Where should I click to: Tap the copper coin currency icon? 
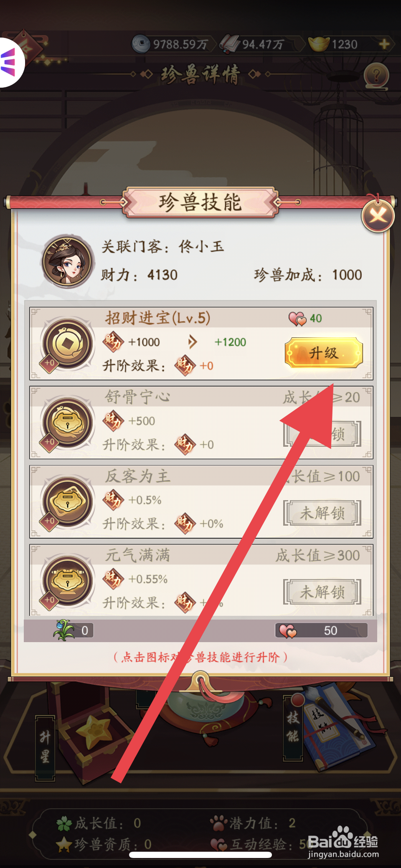[x=141, y=43]
